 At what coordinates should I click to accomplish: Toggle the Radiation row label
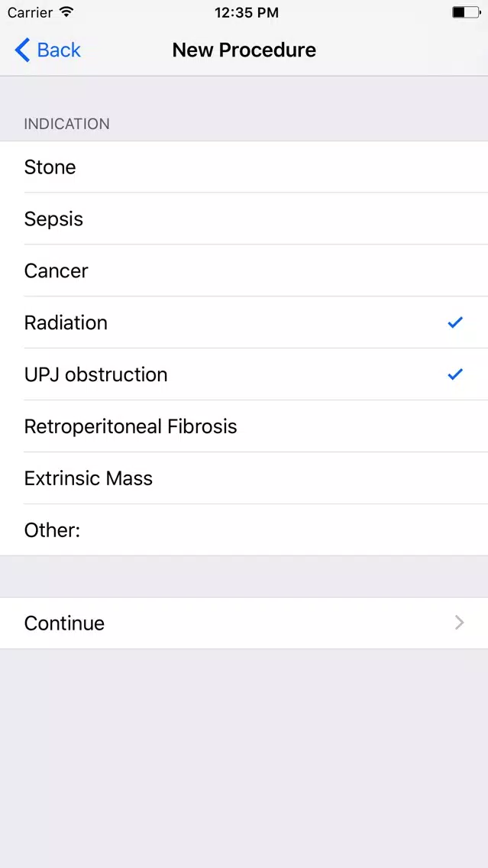pos(66,322)
